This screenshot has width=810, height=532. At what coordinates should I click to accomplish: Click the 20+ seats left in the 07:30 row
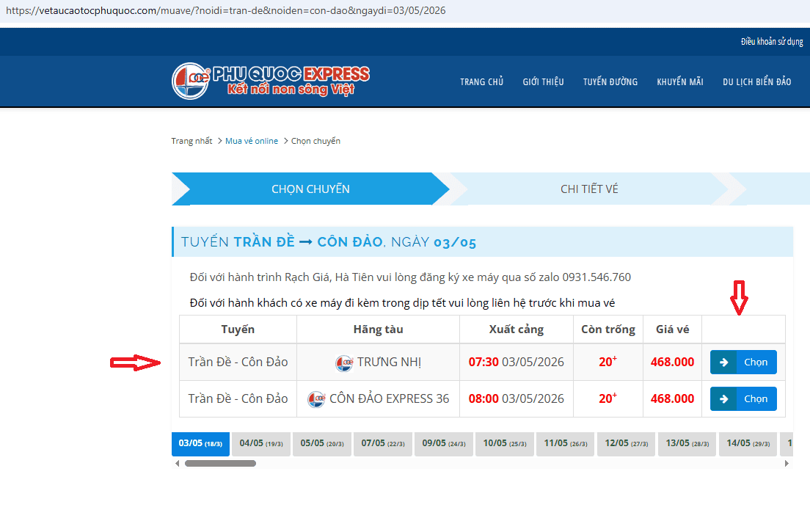(608, 362)
